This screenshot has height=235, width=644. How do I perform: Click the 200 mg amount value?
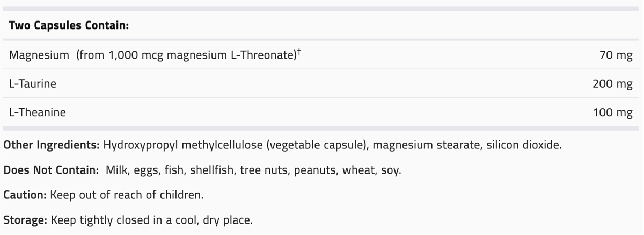tap(612, 84)
